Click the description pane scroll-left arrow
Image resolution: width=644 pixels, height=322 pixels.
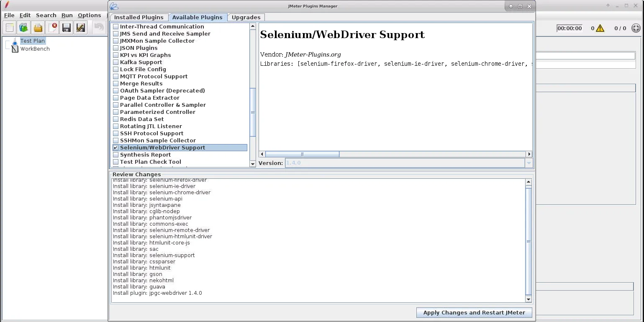tap(262, 154)
